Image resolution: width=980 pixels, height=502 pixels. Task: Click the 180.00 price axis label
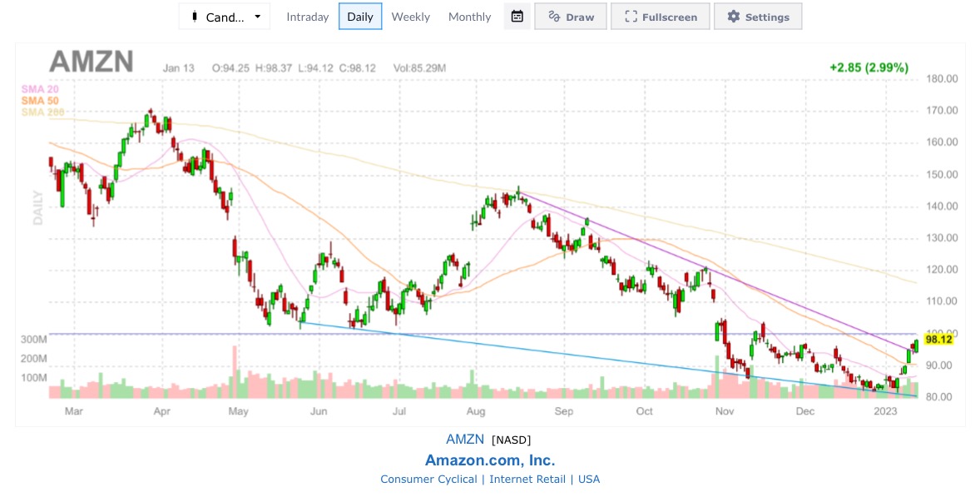(x=942, y=79)
